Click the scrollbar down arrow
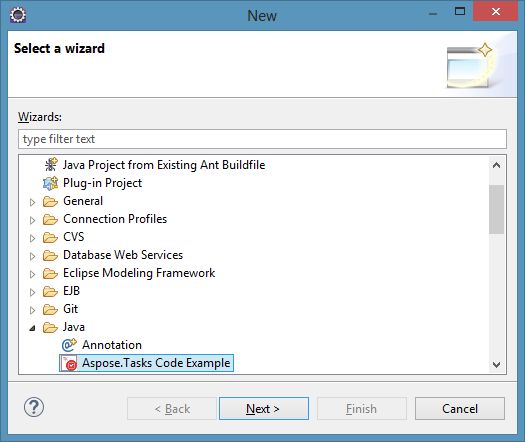The height and width of the screenshot is (442, 525). coord(497,364)
